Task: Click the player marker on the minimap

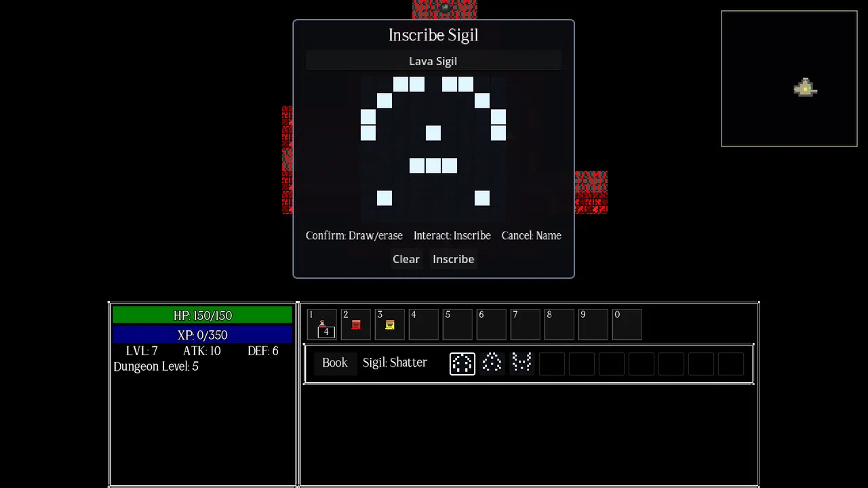Action: (x=805, y=87)
